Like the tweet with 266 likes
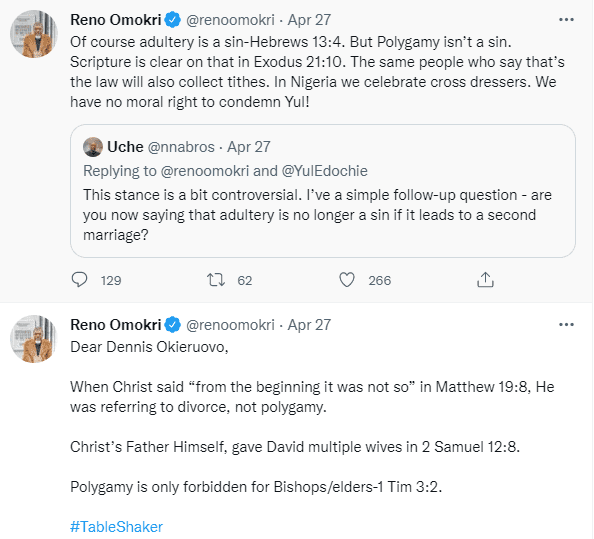Screen dimensions: 594x539 pos(347,280)
